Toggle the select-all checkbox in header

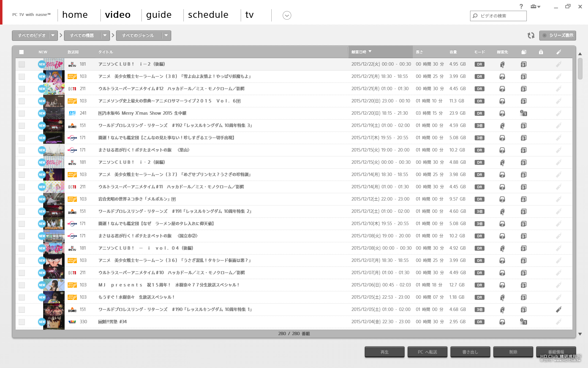(x=21, y=52)
